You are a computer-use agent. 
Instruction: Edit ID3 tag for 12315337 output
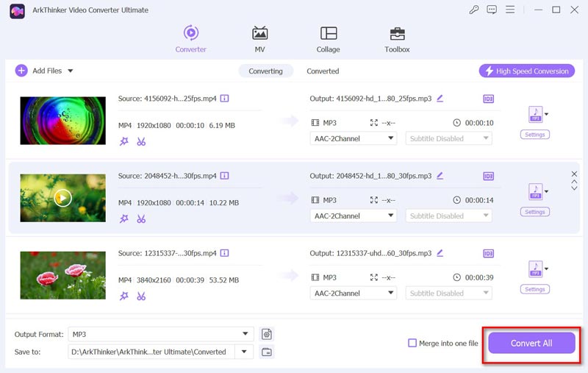(488, 253)
